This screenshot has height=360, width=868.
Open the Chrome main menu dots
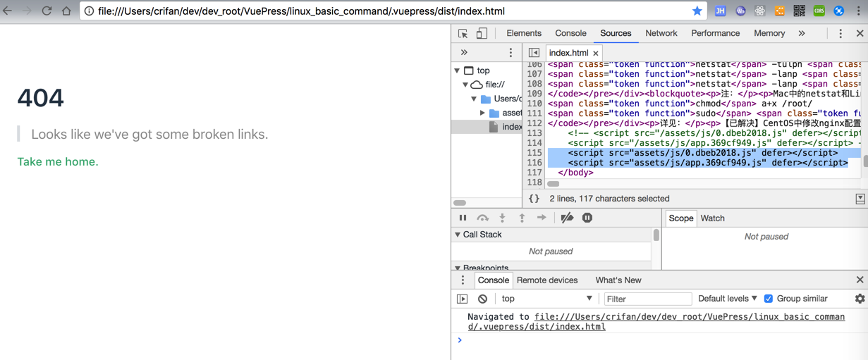coord(858,11)
